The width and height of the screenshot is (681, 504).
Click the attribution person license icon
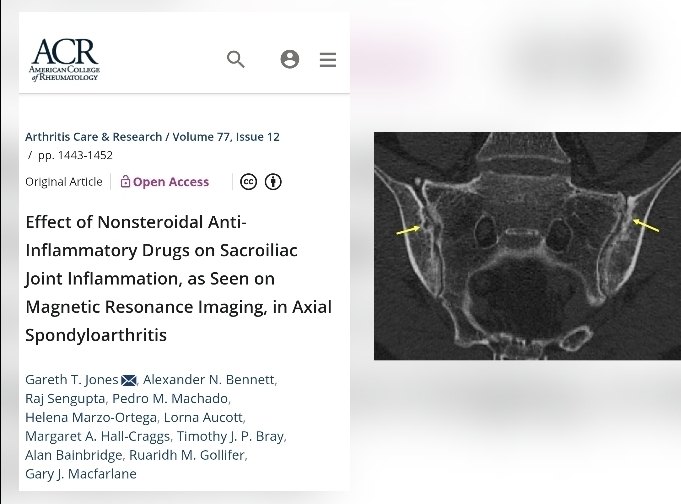273,182
